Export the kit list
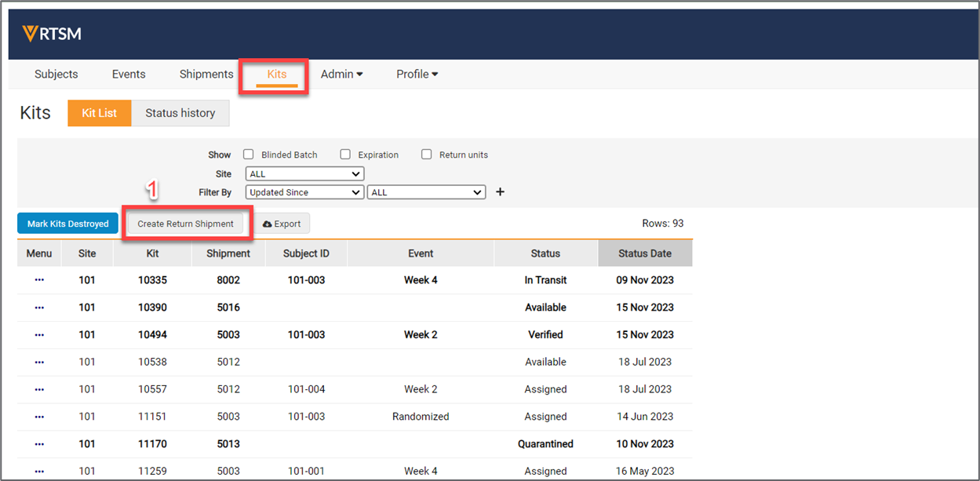 click(x=282, y=224)
